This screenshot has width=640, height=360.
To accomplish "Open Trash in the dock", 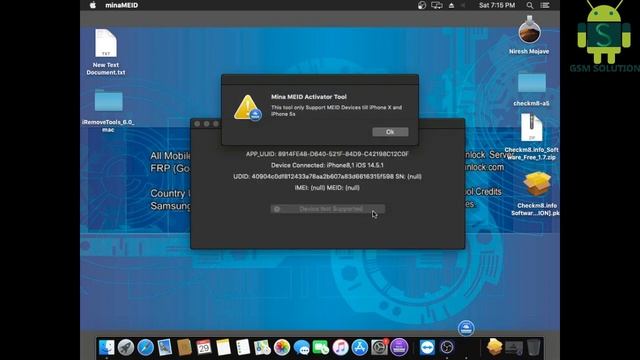I will coord(533,347).
